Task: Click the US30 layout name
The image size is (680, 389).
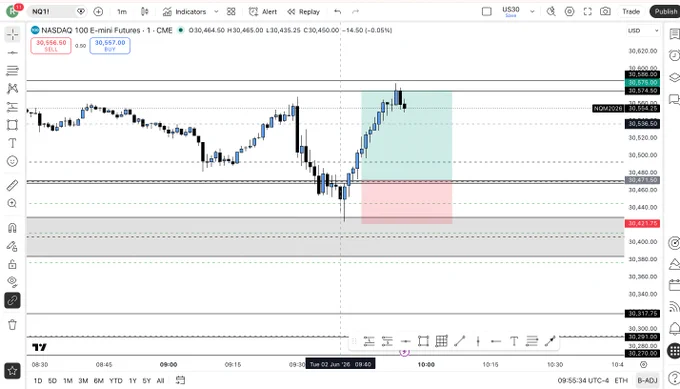Action: click(511, 11)
